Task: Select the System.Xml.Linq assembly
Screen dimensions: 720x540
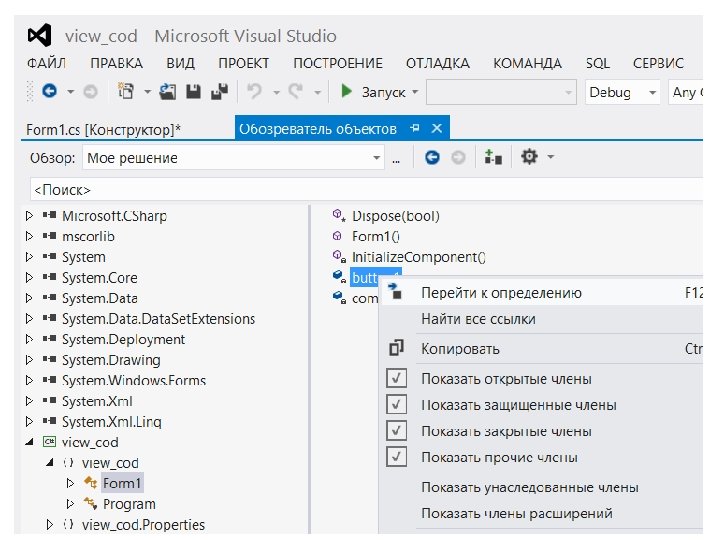Action: [x=112, y=422]
